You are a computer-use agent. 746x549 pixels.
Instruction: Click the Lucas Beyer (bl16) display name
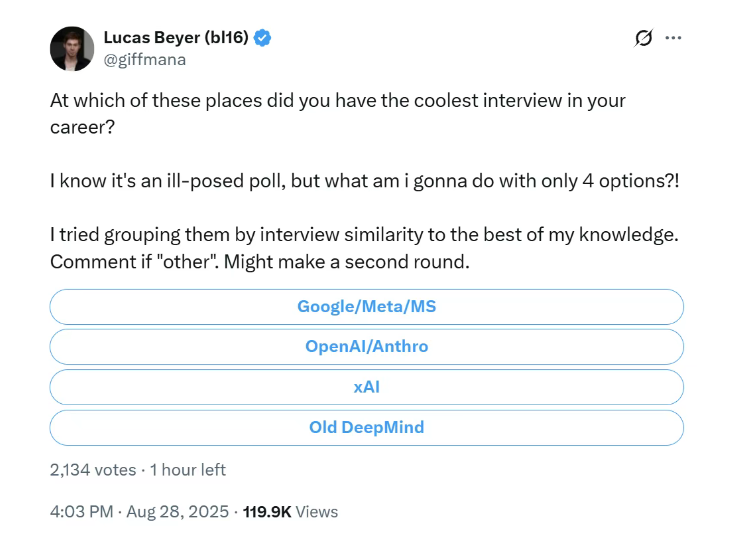coord(176,37)
